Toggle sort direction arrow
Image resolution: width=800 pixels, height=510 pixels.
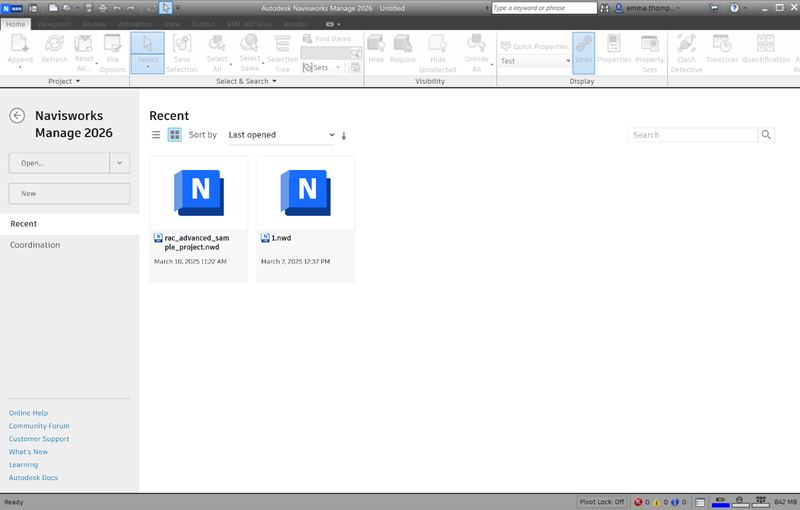[x=343, y=136]
